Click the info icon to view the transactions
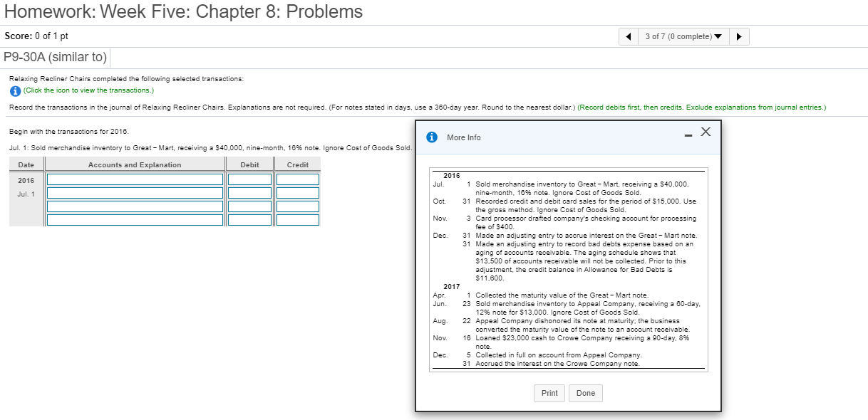868x420 pixels. point(15,90)
